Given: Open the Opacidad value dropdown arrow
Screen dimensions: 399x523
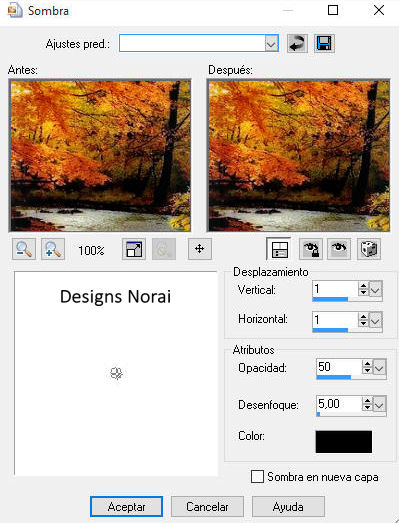Looking at the screenshot, I should click(x=379, y=368).
